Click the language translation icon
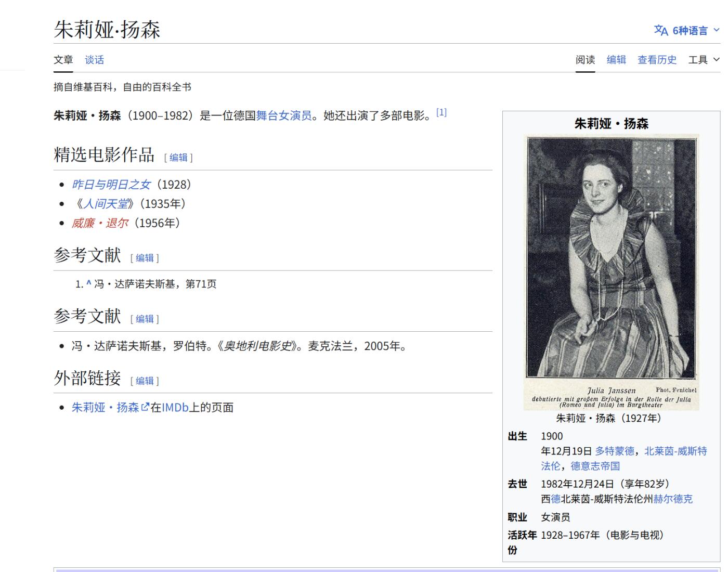This screenshot has height=572, width=728. [660, 30]
